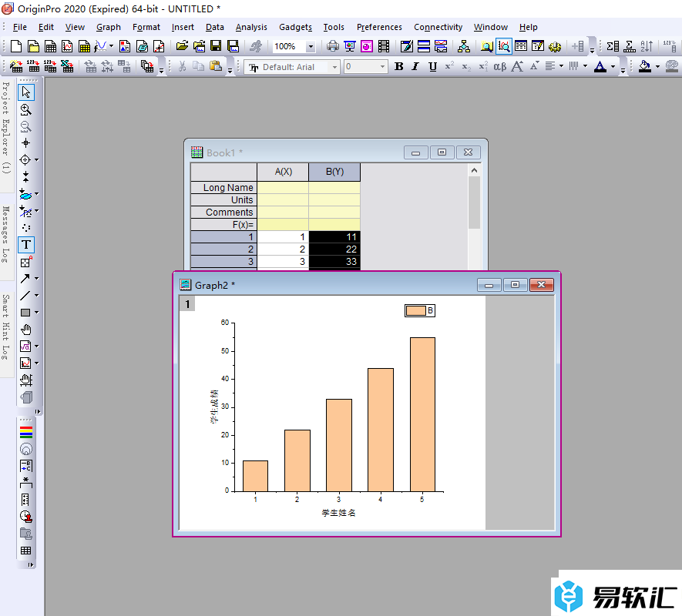
Task: Expand the fill color dropdown arrow
Action: [x=657, y=66]
